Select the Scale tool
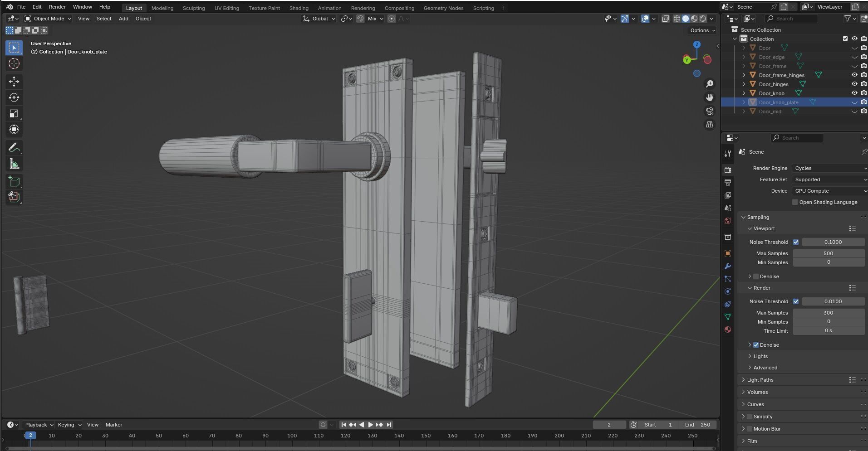 (14, 113)
